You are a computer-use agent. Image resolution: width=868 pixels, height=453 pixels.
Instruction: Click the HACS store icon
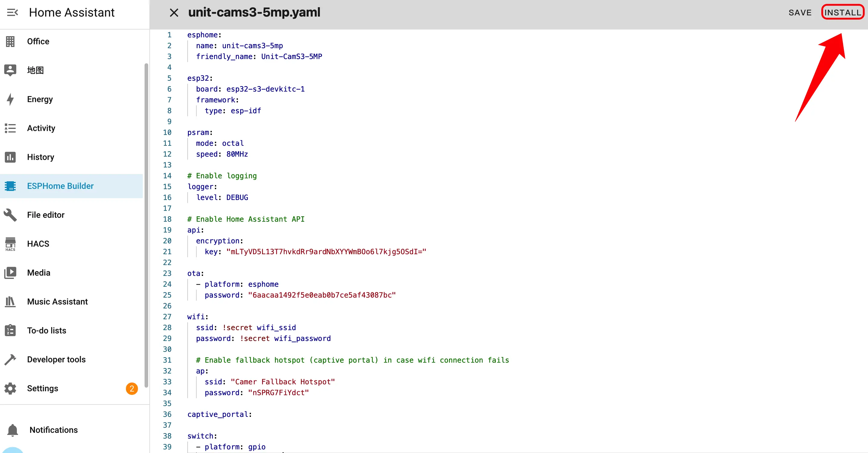[x=10, y=244]
